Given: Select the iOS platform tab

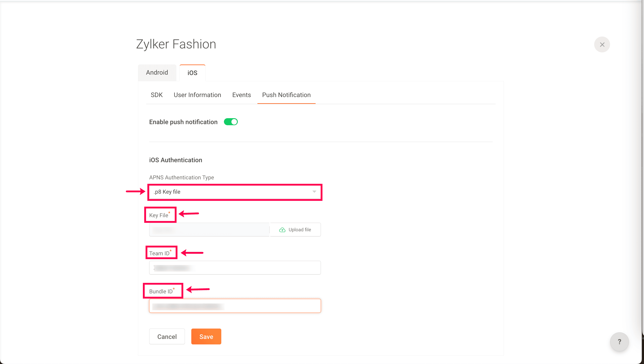Looking at the screenshot, I should 192,73.
